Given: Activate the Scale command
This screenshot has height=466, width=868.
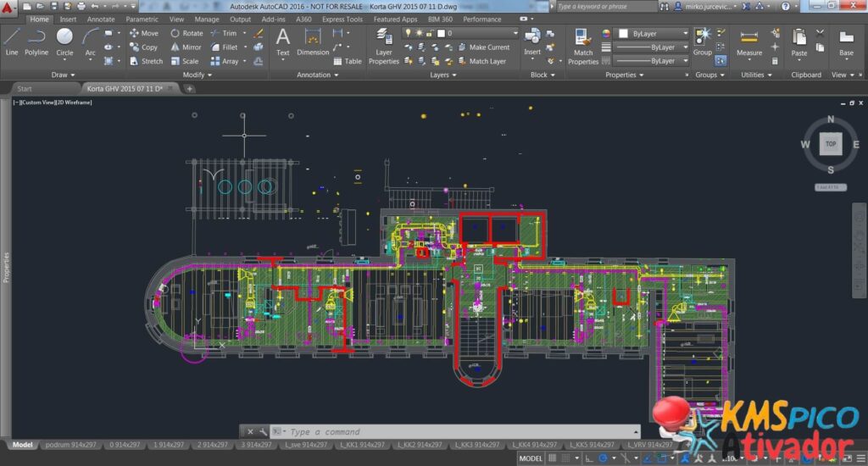Looking at the screenshot, I should click(x=184, y=62).
